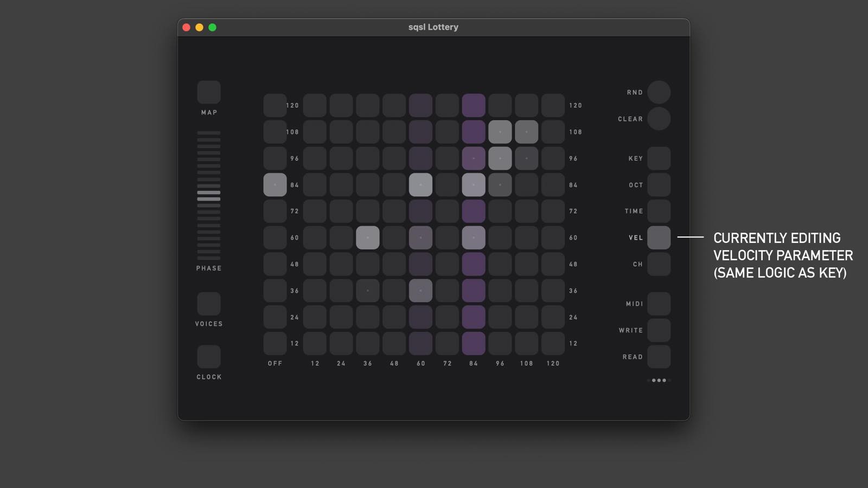This screenshot has width=868, height=488.
Task: Click the grid cell column 96, row 84
Action: pyautogui.click(x=500, y=185)
